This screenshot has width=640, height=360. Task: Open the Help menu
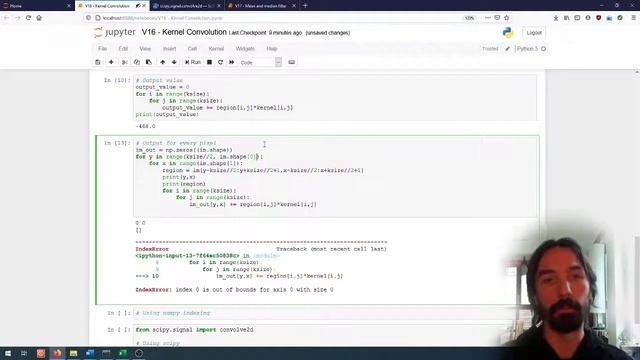pyautogui.click(x=272, y=49)
